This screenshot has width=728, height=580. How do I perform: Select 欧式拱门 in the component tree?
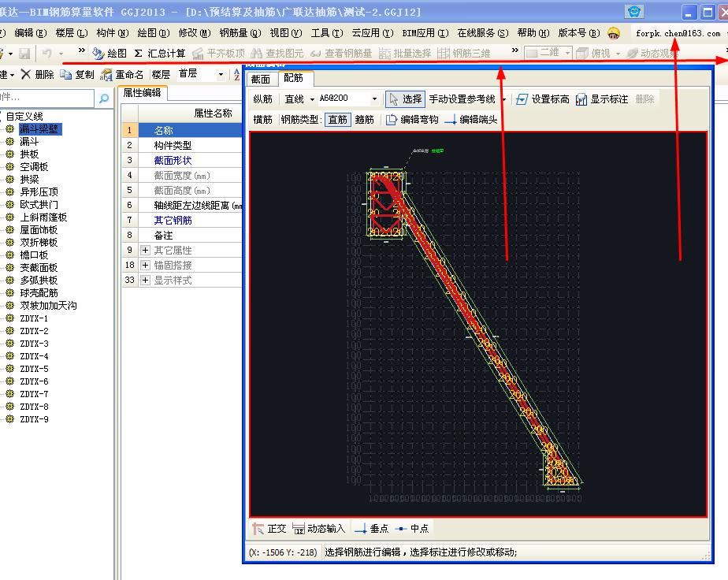pyautogui.click(x=39, y=204)
